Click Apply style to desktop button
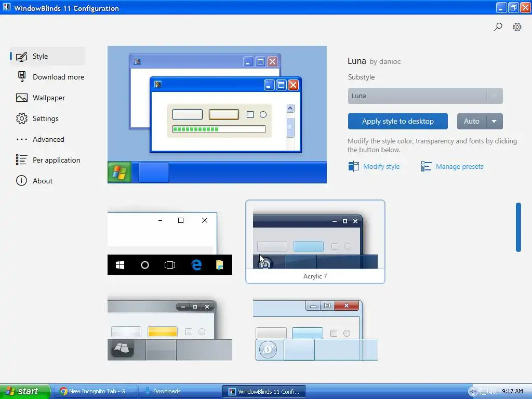Image resolution: width=532 pixels, height=399 pixels. coord(397,122)
